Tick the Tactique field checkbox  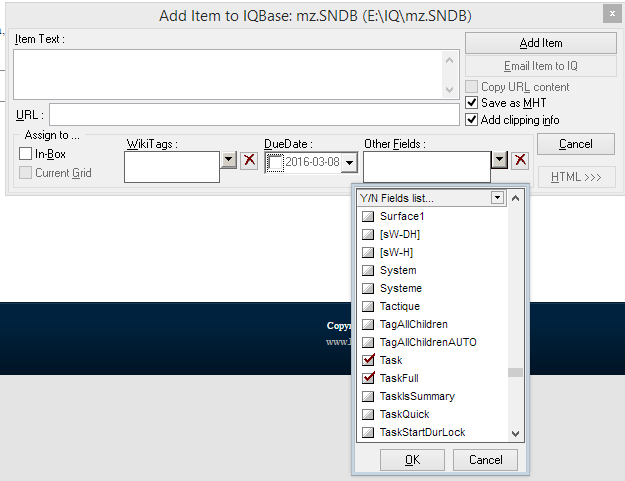pos(369,306)
